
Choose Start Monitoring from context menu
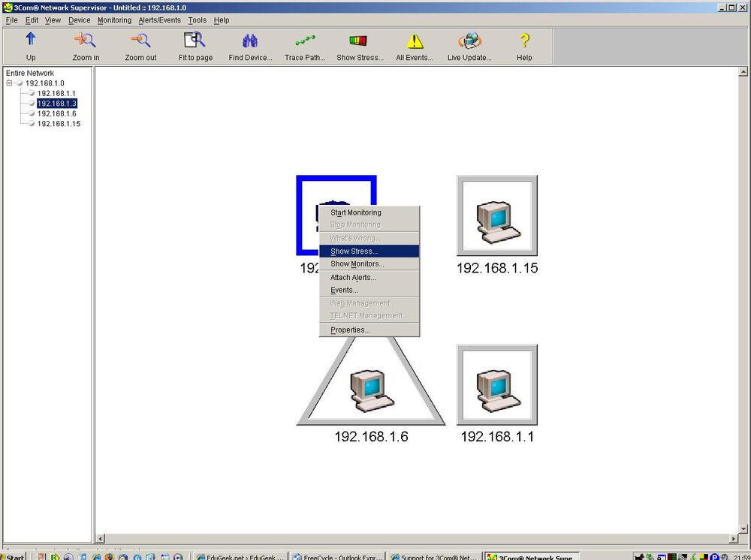click(x=369, y=212)
